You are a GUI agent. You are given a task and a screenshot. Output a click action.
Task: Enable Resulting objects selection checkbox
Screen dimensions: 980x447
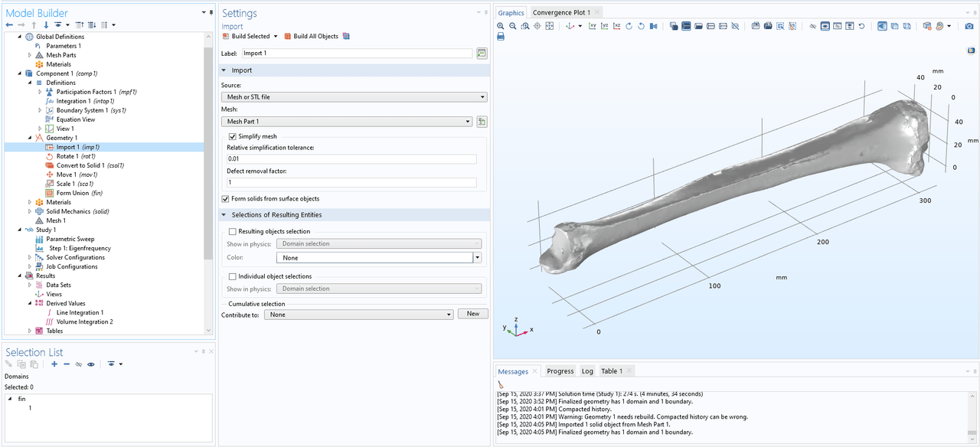click(233, 231)
